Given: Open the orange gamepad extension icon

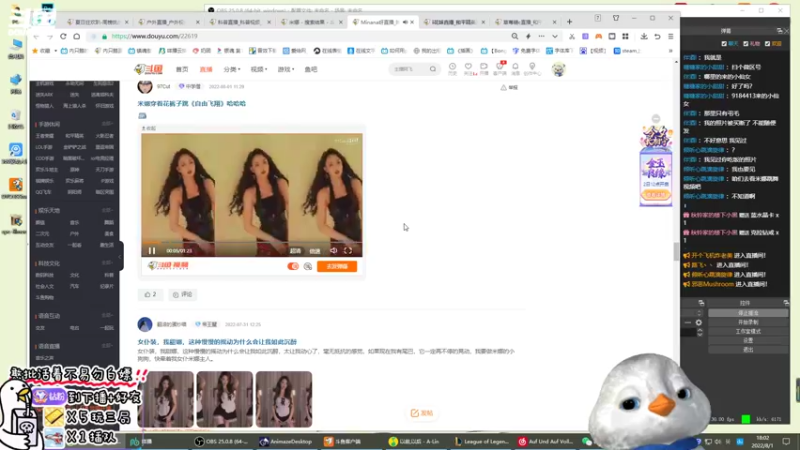Looking at the screenshot, I should (x=598, y=36).
